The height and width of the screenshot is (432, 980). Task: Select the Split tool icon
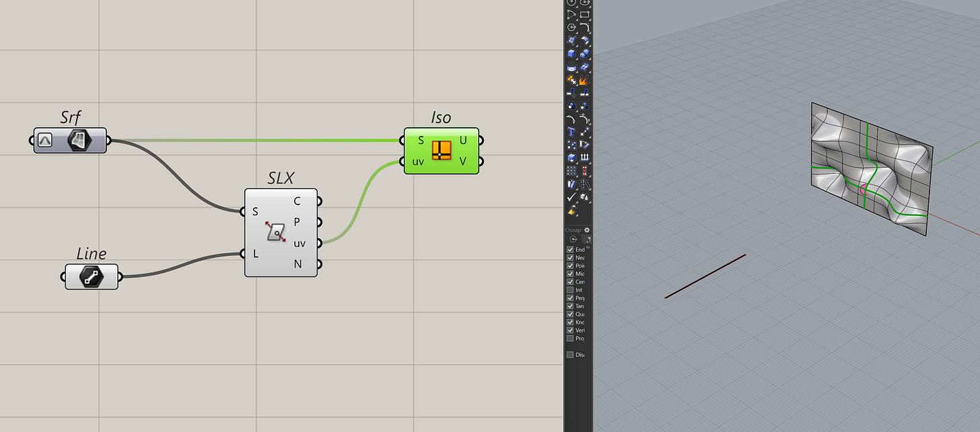[585, 93]
